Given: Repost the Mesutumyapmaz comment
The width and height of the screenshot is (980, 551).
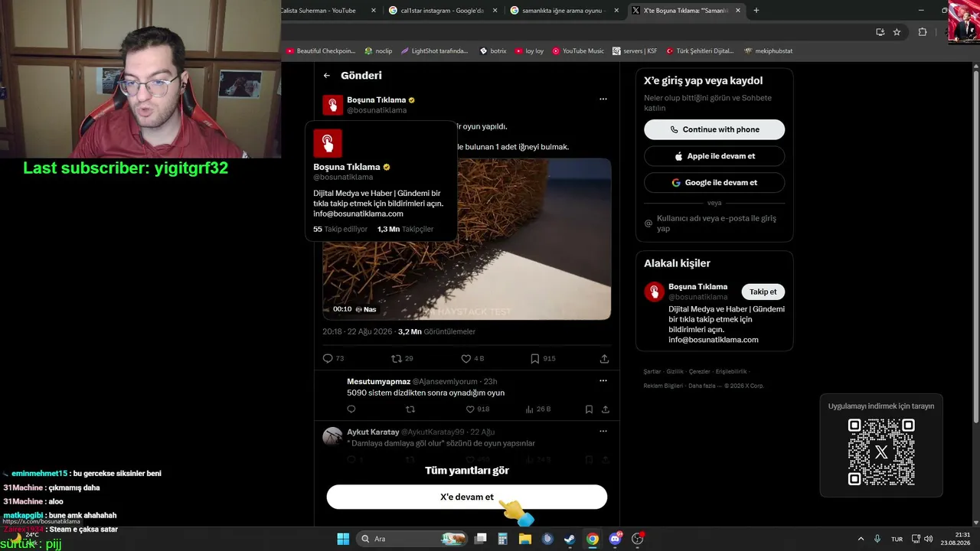Looking at the screenshot, I should (x=410, y=409).
